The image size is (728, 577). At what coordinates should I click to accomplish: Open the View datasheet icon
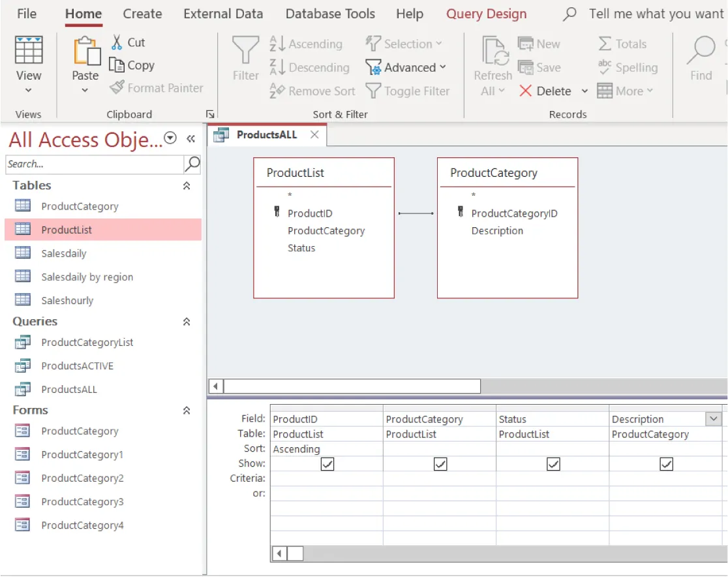pos(28,51)
